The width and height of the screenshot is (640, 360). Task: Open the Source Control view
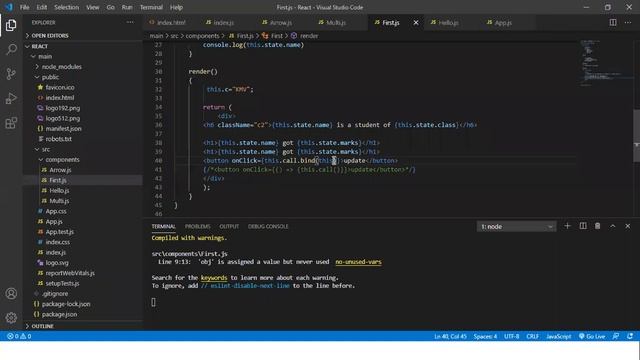[11, 74]
